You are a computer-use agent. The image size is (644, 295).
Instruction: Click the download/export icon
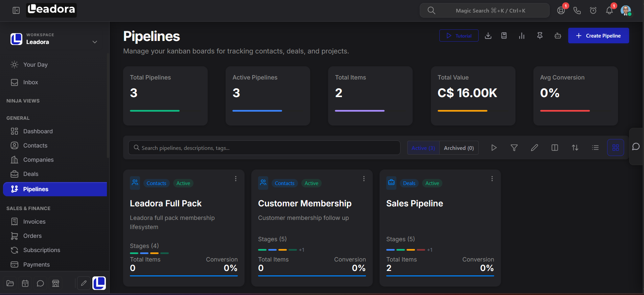tap(488, 36)
